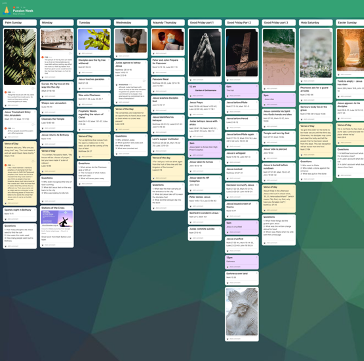Select the Holy Saturday column header
Image resolution: width=364 pixels, height=361 pixels.
tap(316, 23)
